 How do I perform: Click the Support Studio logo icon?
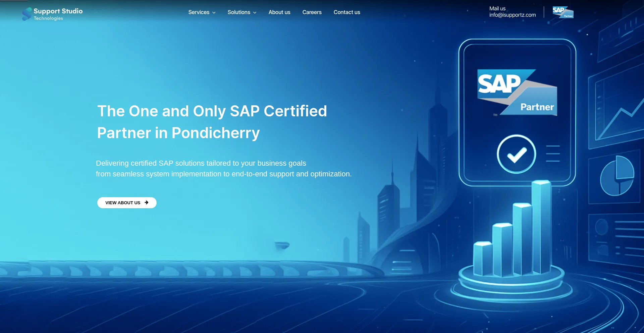[x=26, y=14]
